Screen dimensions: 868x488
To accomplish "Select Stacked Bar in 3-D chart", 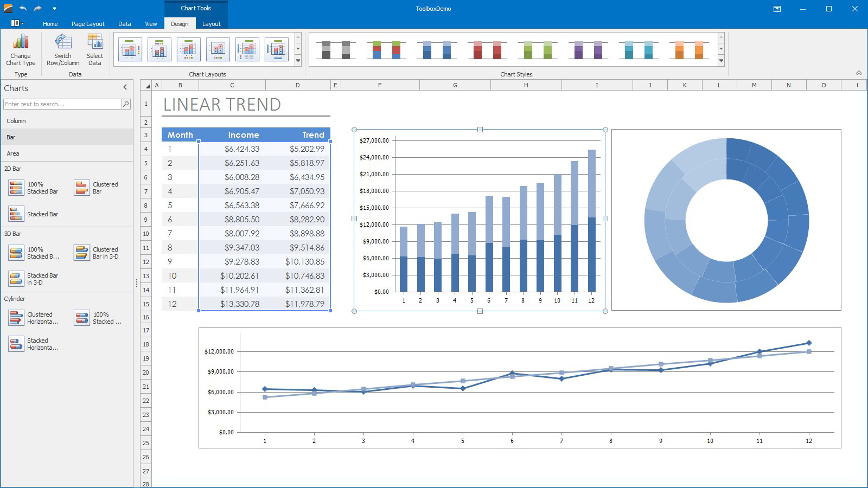I will [16, 279].
